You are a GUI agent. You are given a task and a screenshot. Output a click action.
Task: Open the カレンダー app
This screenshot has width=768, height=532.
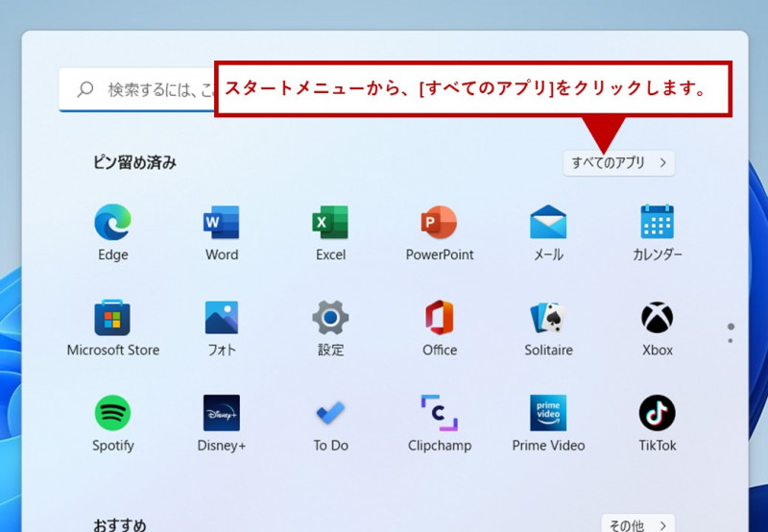(x=658, y=223)
